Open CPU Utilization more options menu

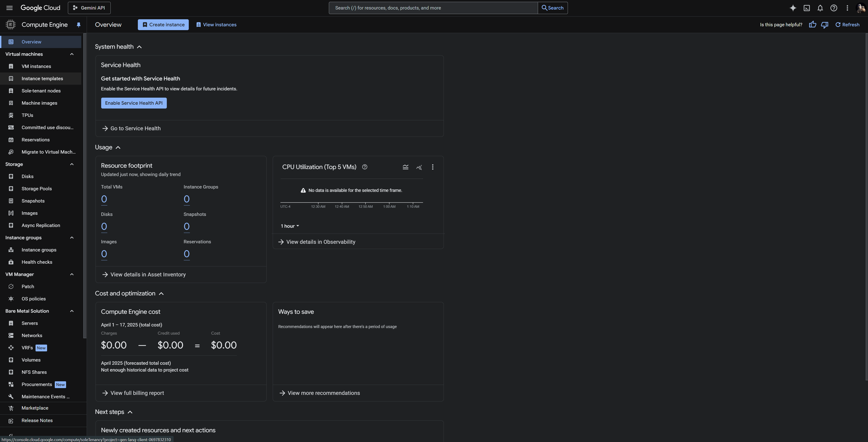click(x=433, y=167)
